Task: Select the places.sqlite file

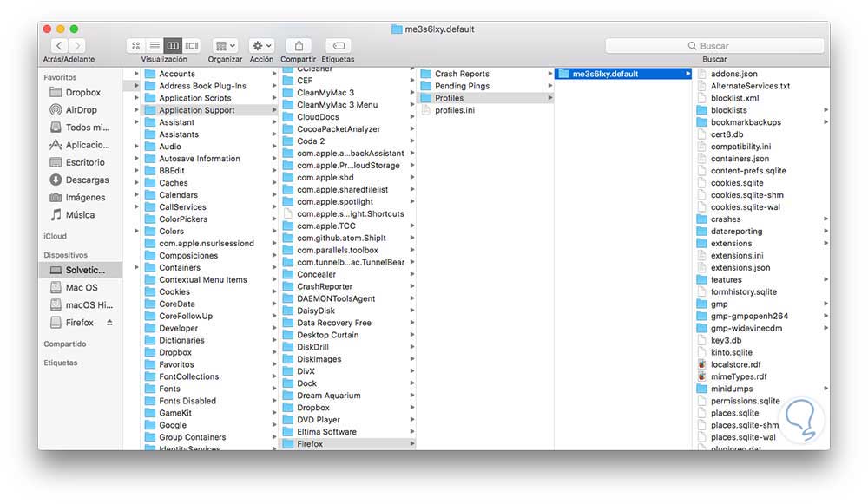Action: point(762,413)
